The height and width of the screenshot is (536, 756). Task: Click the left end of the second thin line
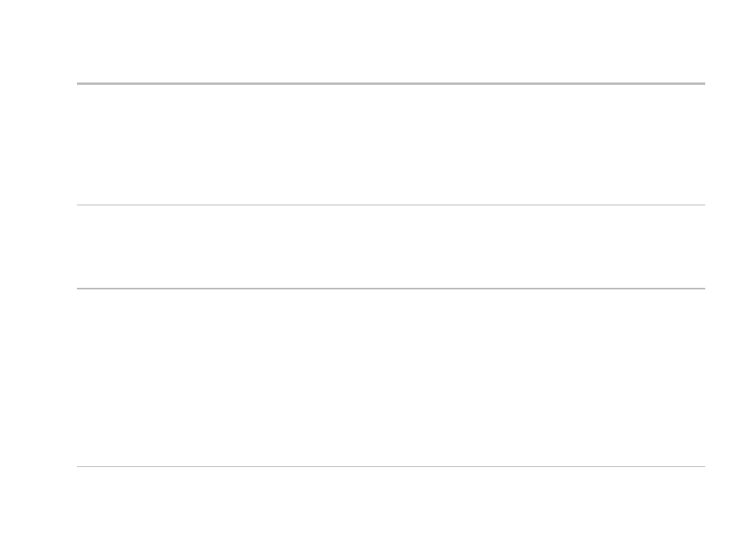coord(78,205)
